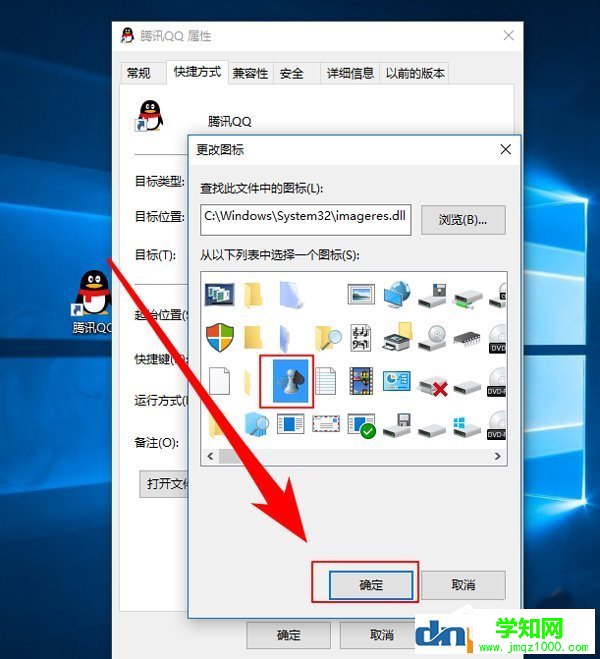Pick the blue cube magnifier icon

point(256,424)
